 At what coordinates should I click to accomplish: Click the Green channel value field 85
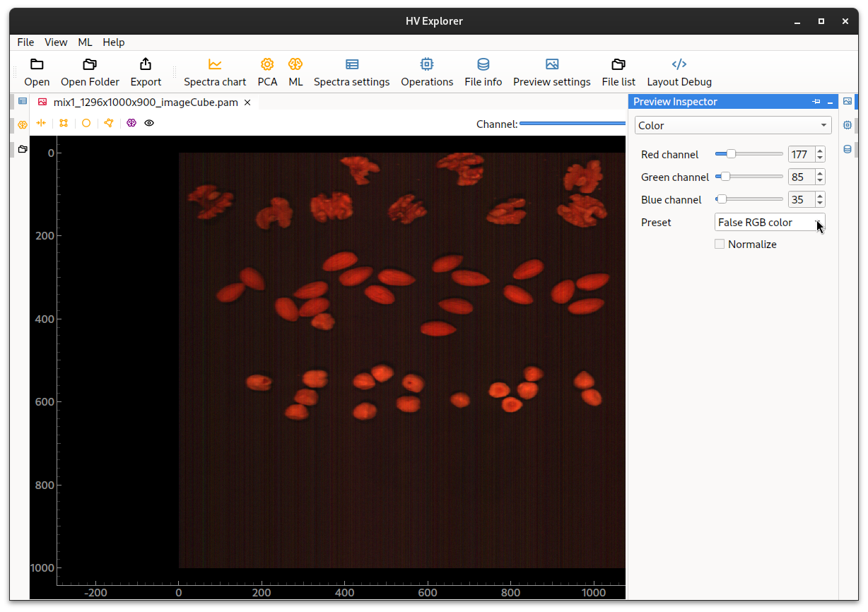tap(801, 177)
